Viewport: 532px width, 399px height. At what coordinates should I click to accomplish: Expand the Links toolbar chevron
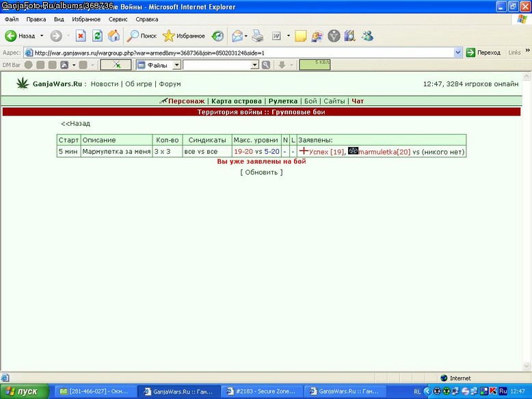pos(528,51)
